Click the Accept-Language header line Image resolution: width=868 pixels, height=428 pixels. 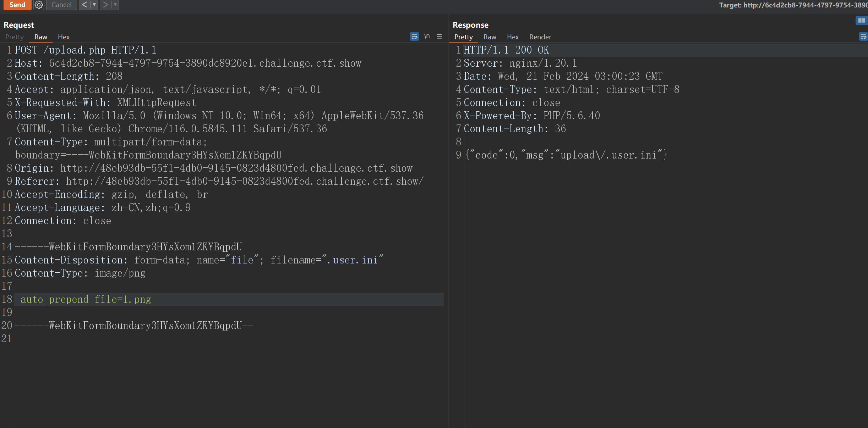(103, 207)
